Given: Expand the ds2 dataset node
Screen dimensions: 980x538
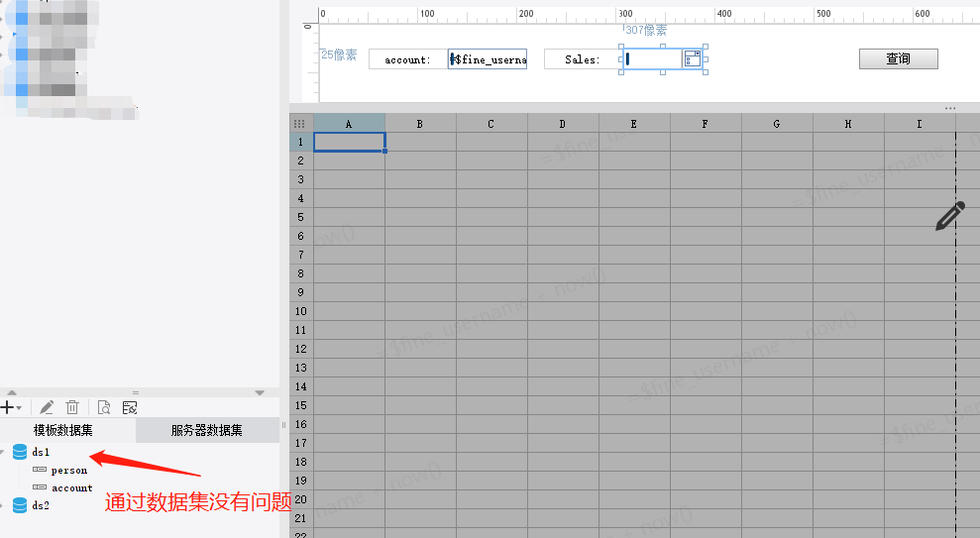Looking at the screenshot, I should click(x=3, y=505).
